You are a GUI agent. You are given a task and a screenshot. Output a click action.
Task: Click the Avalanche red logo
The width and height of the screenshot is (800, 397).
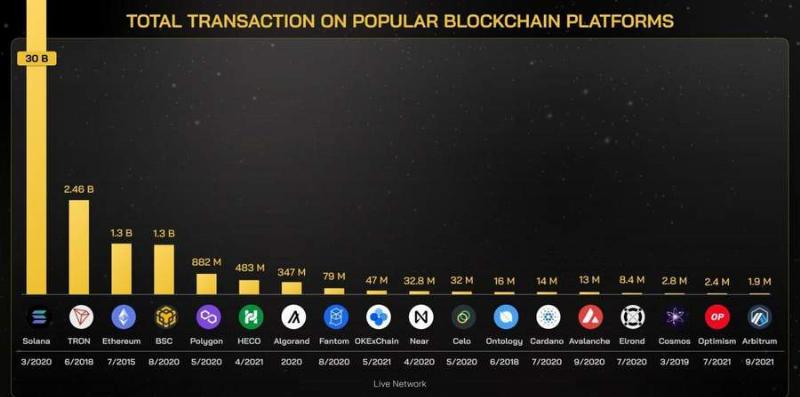(x=591, y=317)
